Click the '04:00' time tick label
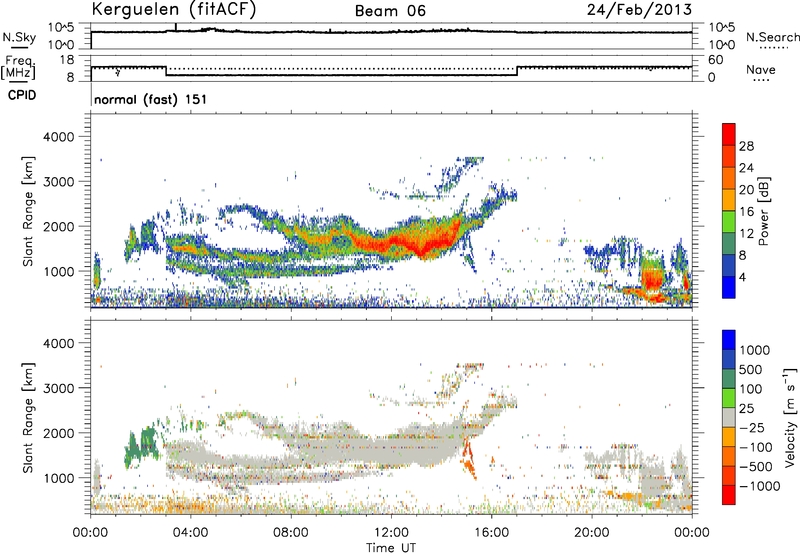The height and width of the screenshot is (554, 800). (190, 533)
